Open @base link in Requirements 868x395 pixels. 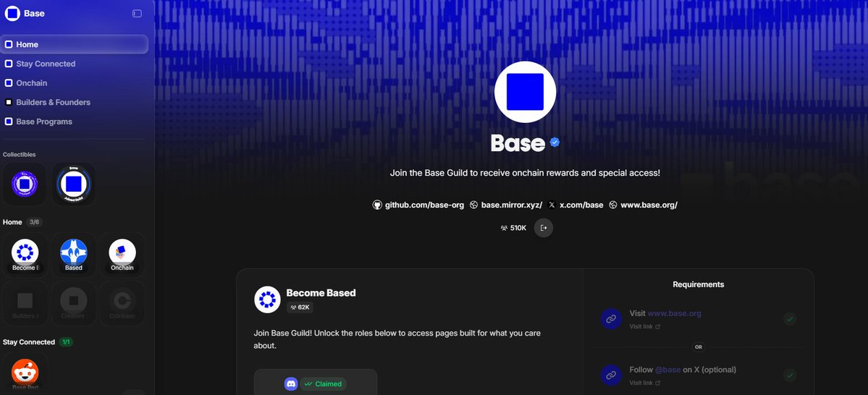(x=668, y=370)
